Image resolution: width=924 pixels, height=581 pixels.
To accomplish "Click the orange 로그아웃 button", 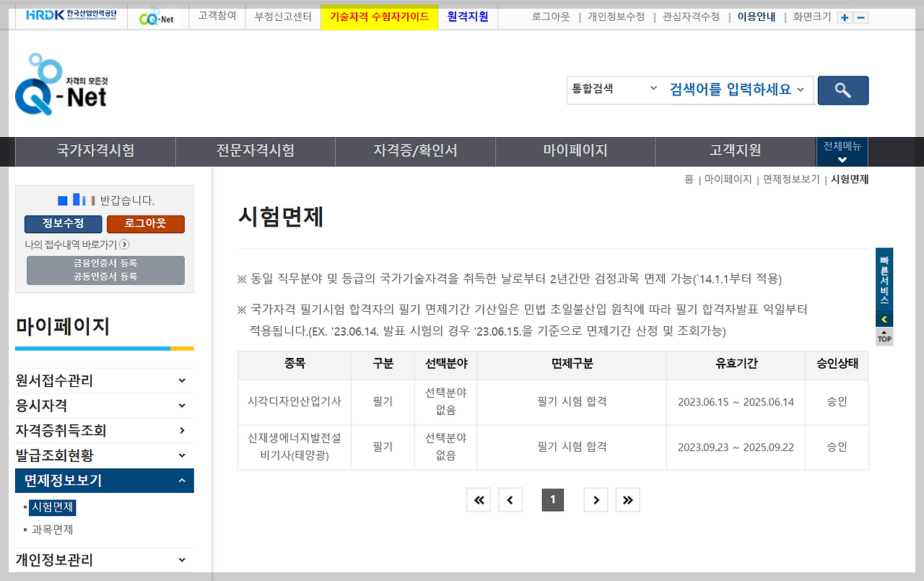I will point(146,224).
